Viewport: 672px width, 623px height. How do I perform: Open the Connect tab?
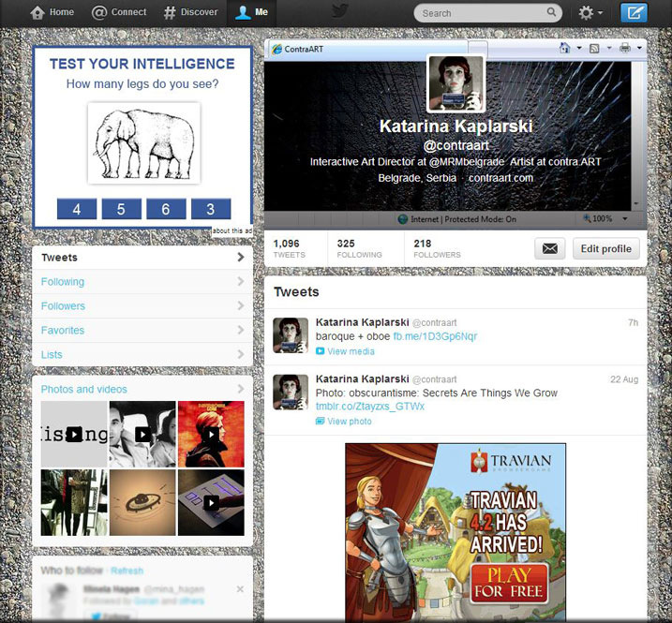coord(119,12)
